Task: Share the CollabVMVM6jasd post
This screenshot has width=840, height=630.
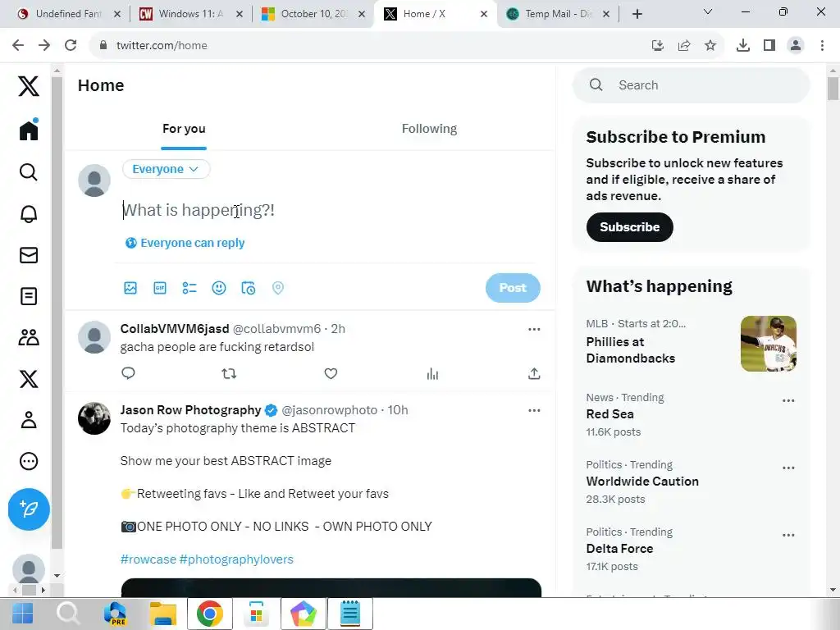Action: [533, 373]
